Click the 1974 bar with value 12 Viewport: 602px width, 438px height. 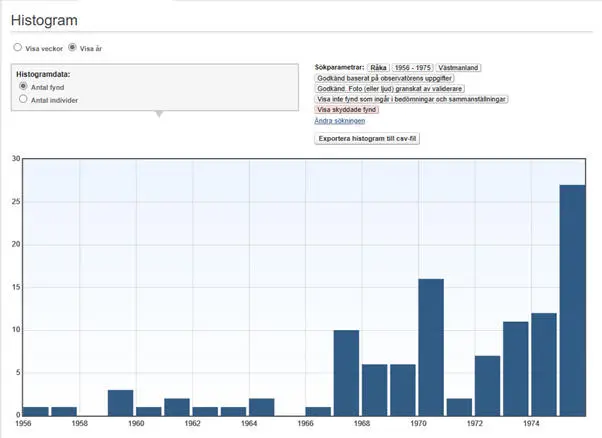pos(544,364)
